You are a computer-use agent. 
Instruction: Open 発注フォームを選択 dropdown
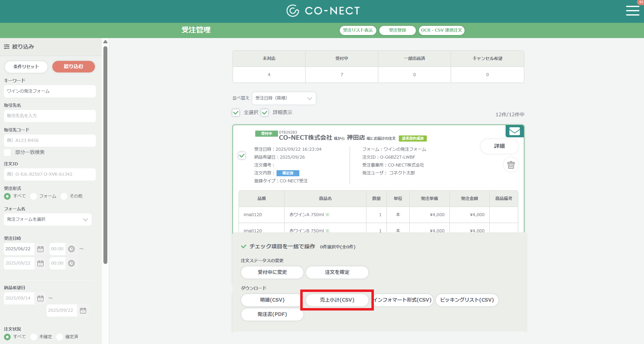point(48,219)
